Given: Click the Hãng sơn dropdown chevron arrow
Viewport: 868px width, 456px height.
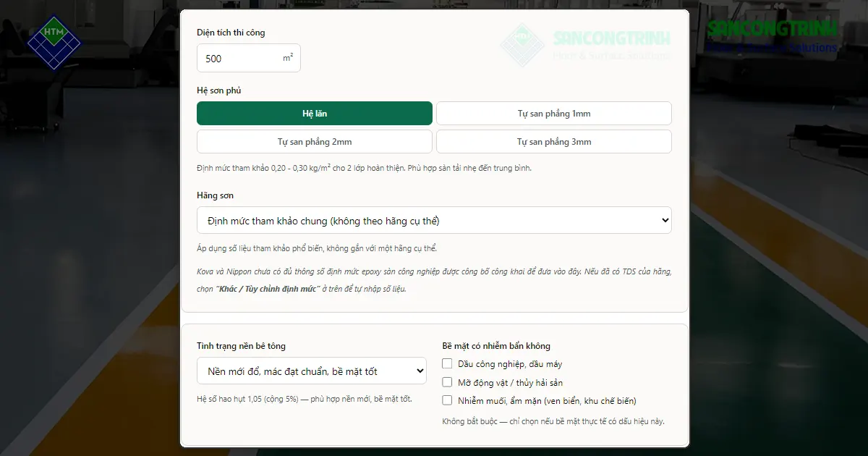Looking at the screenshot, I should click(665, 221).
